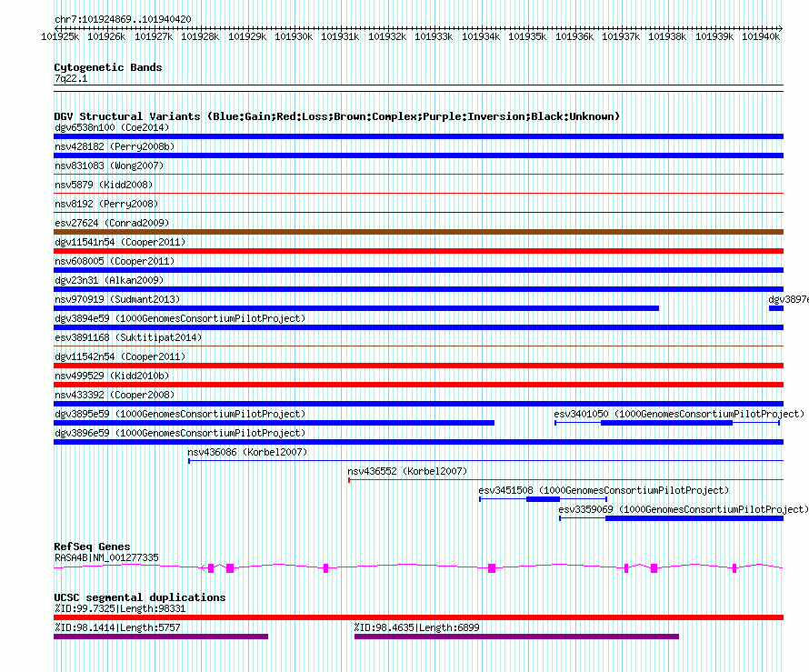Select the Cytogenetic Bands track title
This screenshot has height=672, width=809.
(108, 67)
